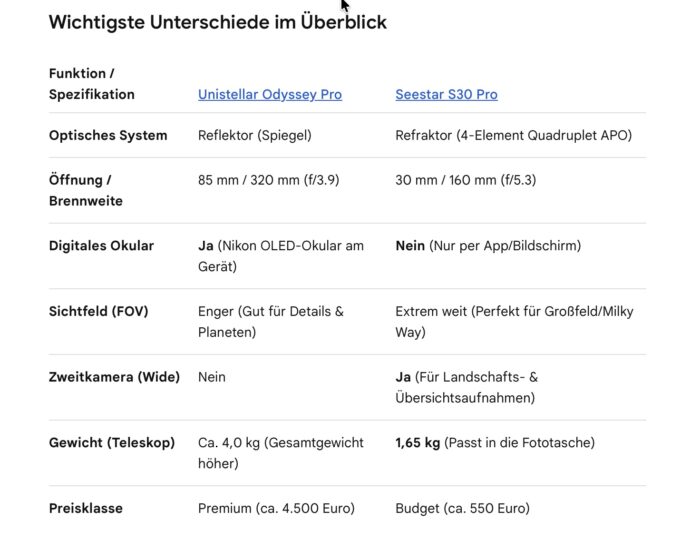The height and width of the screenshot is (550, 700).
Task: Click the 'Nikon OLED-Okular am Gerät' cell
Action: (281, 256)
